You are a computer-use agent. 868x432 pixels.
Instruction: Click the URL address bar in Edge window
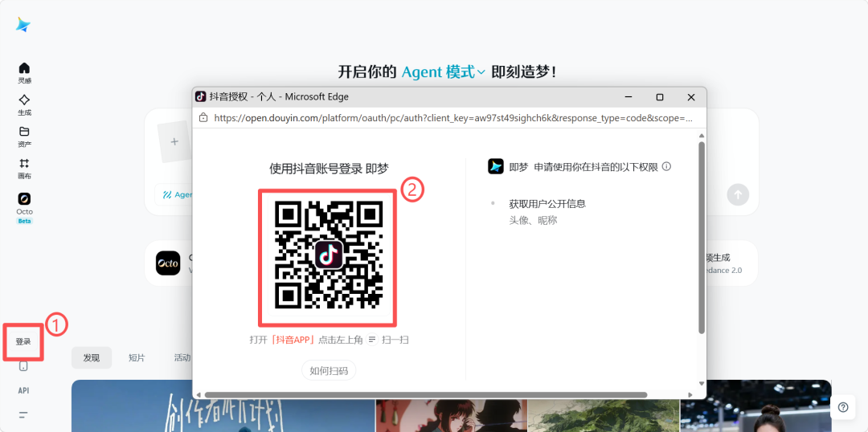coord(452,118)
